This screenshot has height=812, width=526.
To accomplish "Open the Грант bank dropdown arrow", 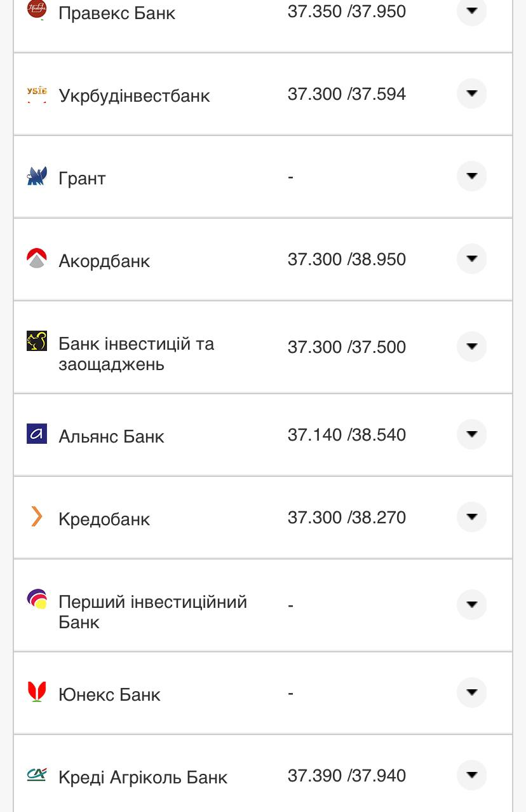I will tap(471, 176).
